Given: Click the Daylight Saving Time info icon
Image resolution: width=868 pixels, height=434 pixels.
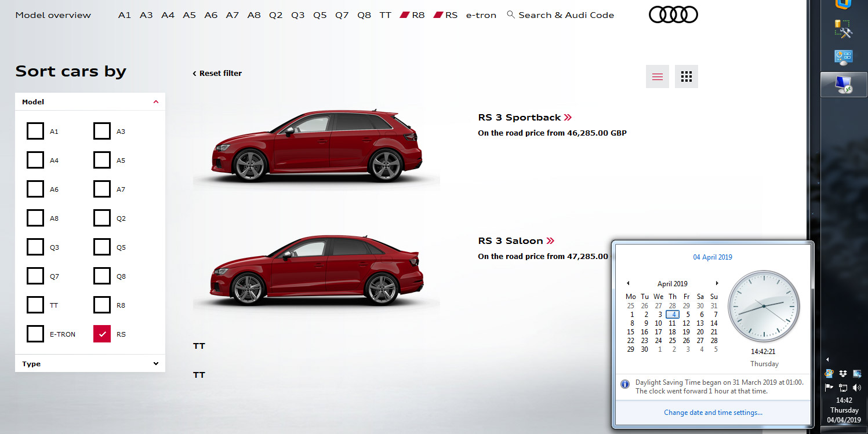Looking at the screenshot, I should pyautogui.click(x=625, y=384).
